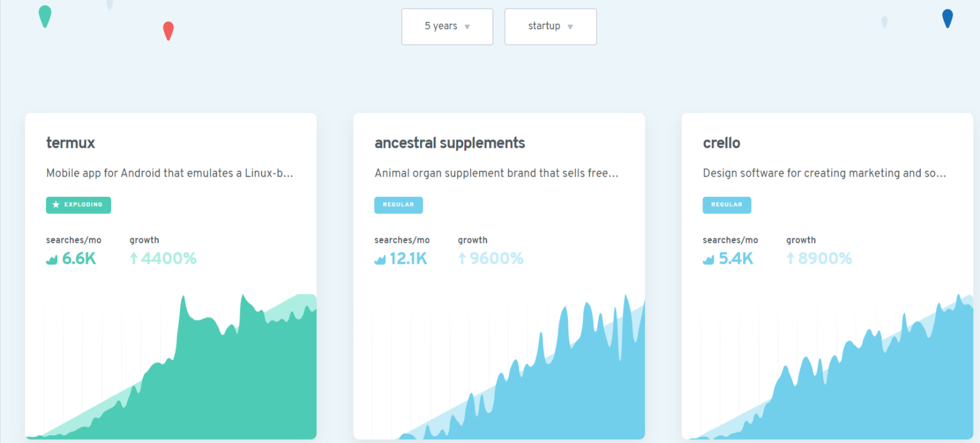Open the 5 years timeframe dropdown
Screen dimensions: 980x443
tap(447, 26)
